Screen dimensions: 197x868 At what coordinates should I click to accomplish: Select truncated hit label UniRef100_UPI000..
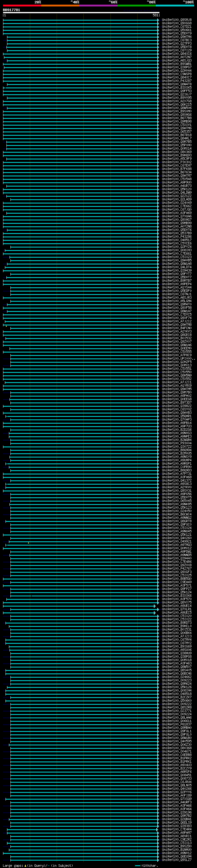(178, 358)
